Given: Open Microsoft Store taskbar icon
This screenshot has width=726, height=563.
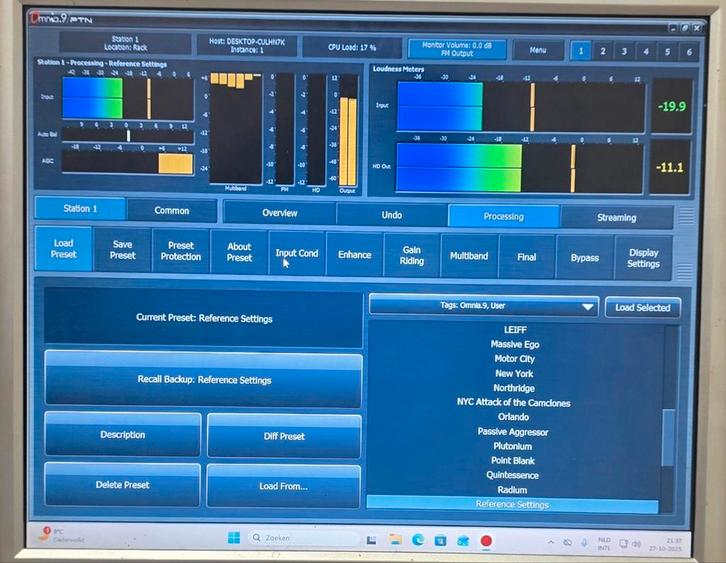Looking at the screenshot, I should [441, 539].
